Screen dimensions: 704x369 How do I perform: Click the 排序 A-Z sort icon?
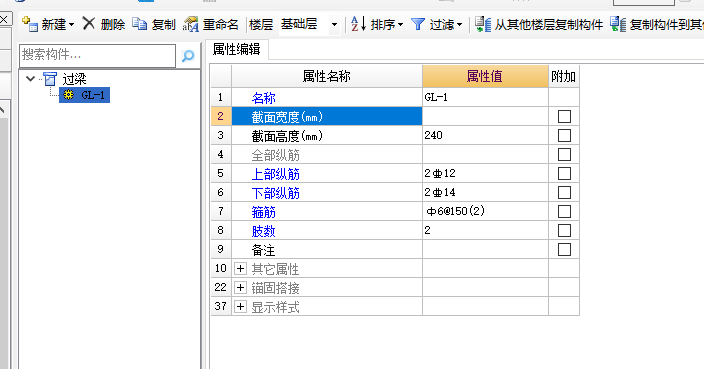pyautogui.click(x=358, y=24)
